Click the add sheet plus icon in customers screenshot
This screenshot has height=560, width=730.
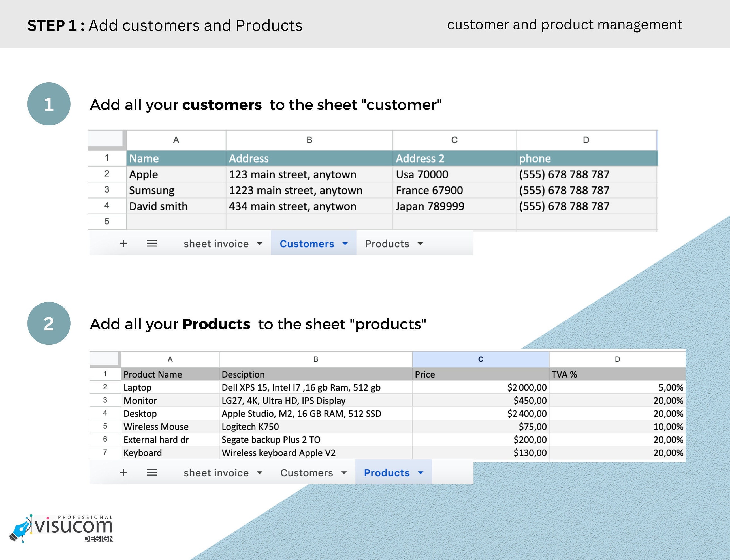(x=123, y=244)
